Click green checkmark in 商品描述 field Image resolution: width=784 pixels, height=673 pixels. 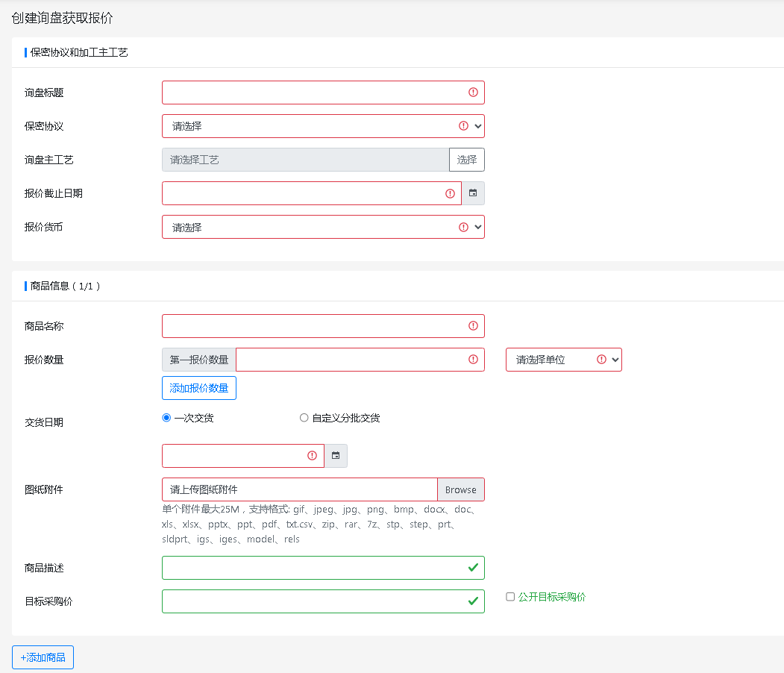coord(473,568)
